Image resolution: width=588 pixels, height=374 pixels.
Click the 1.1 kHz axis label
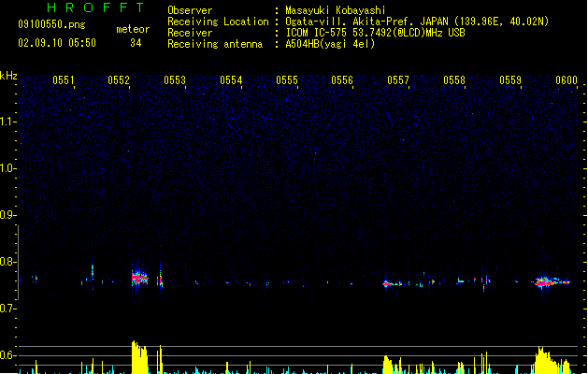click(7, 122)
